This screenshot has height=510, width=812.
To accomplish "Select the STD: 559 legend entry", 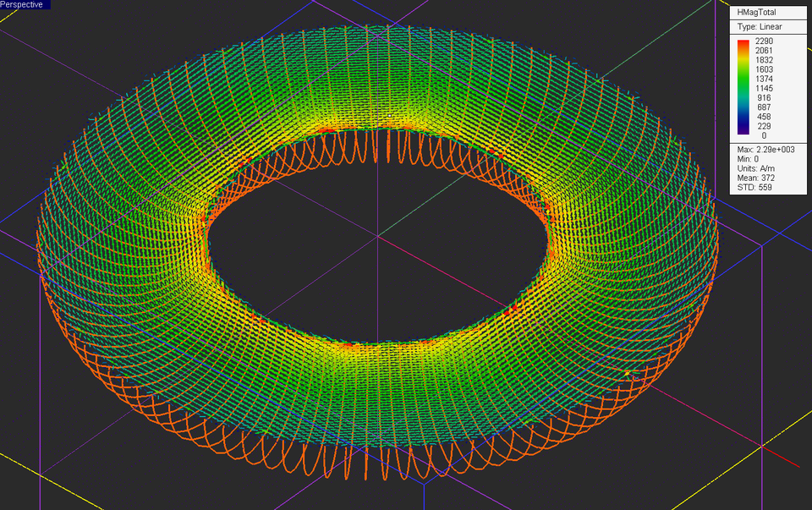I will (x=752, y=186).
